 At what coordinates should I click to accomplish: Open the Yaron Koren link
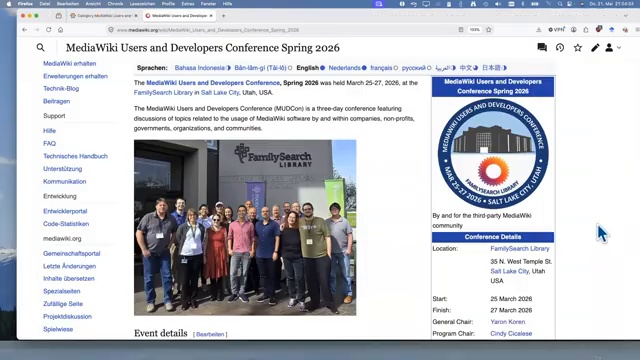point(507,322)
